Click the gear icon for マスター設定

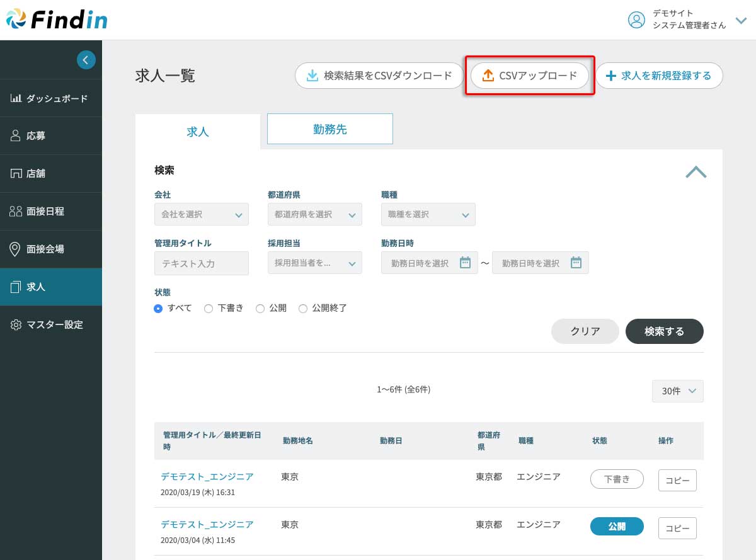[16, 325]
